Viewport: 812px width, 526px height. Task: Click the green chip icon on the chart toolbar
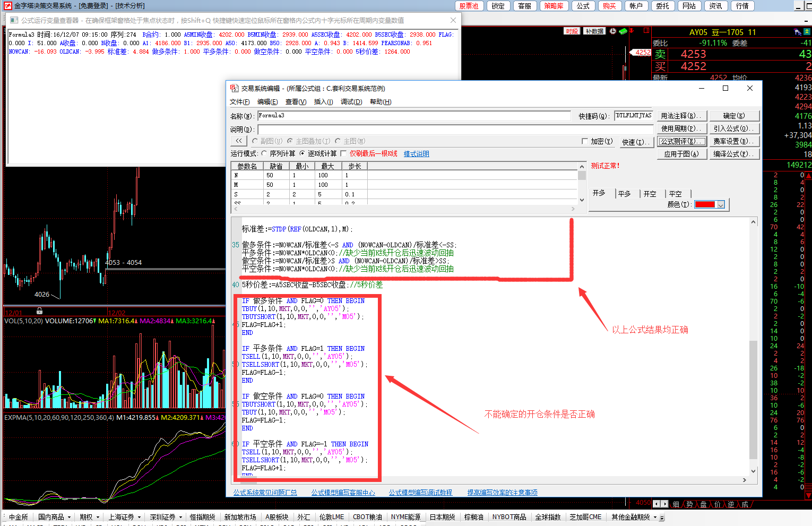(x=623, y=31)
